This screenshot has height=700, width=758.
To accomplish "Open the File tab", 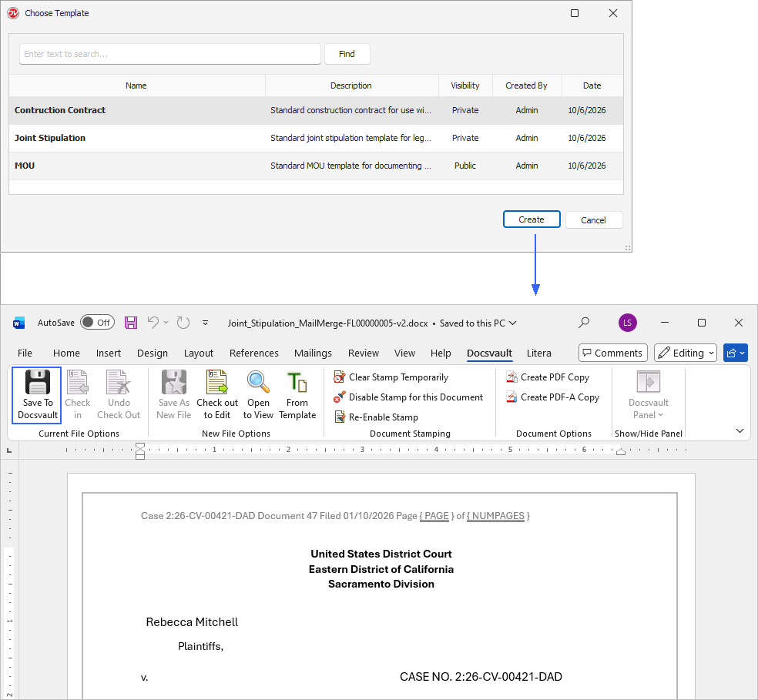I will click(x=25, y=353).
